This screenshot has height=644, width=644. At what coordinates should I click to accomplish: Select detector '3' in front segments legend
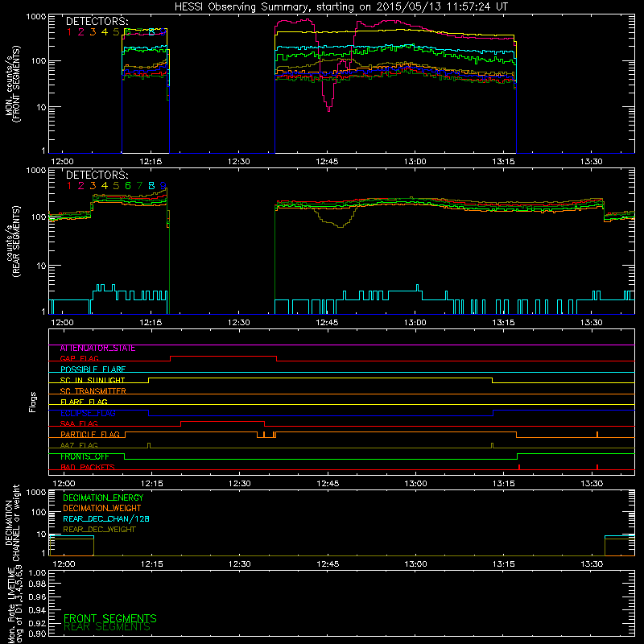click(x=93, y=32)
